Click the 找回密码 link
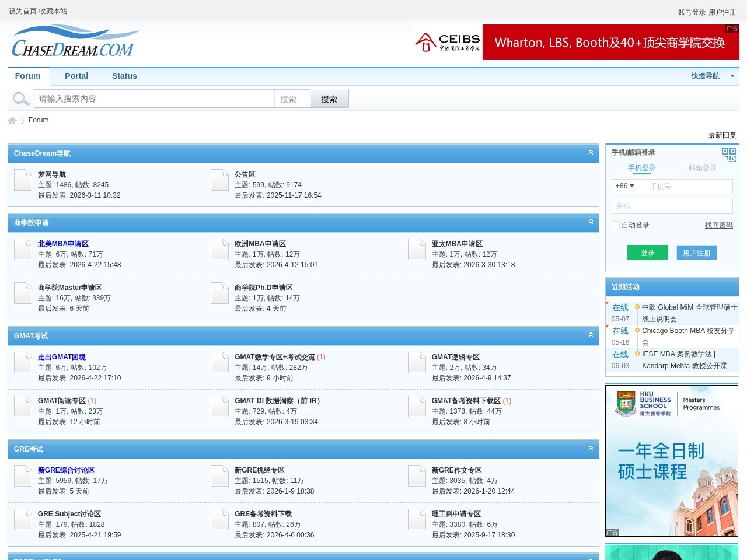The width and height of the screenshot is (747, 560). [x=718, y=225]
